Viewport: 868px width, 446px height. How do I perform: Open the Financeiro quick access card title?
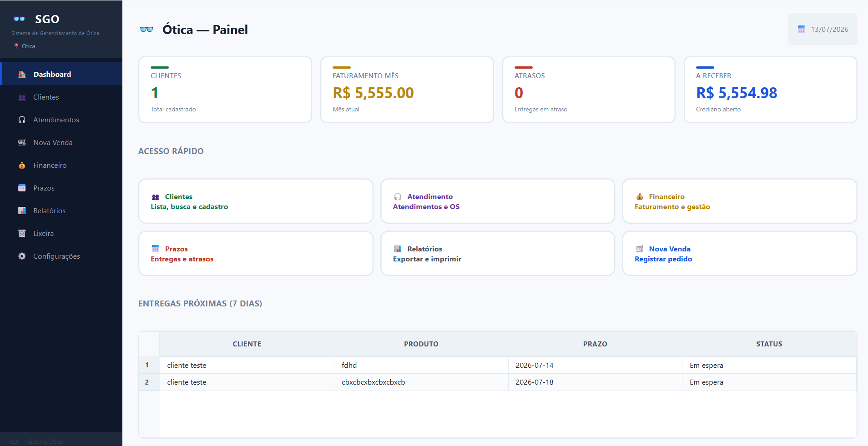[666, 197]
